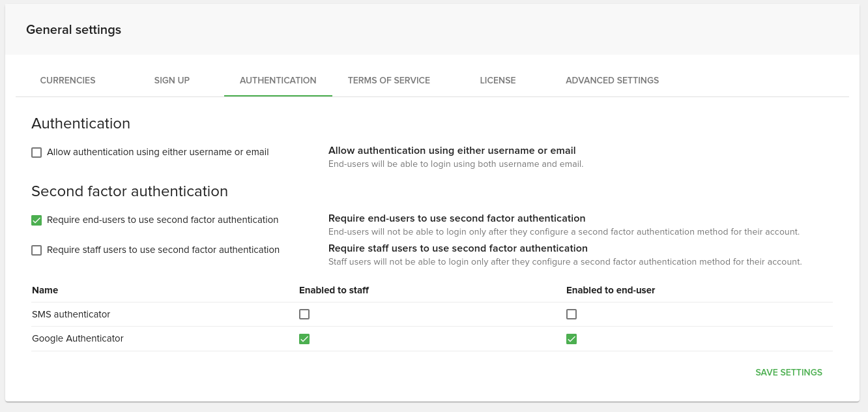Open the License tab
The image size is (868, 412).
(498, 80)
